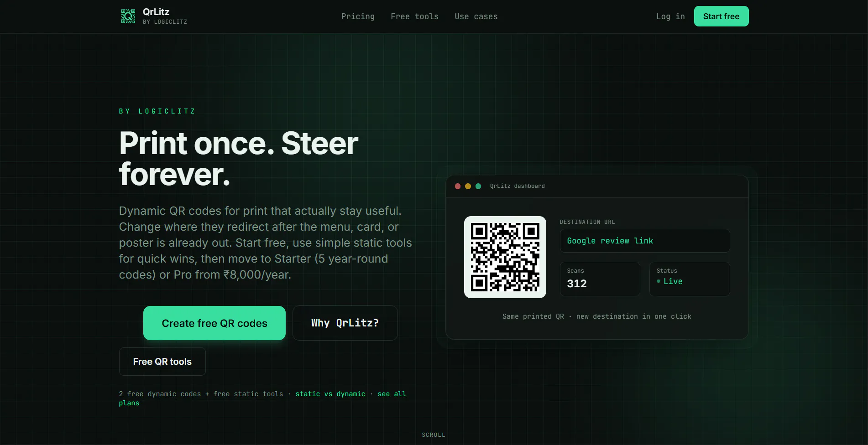Open the Pricing menu item
Image resolution: width=868 pixels, height=445 pixels.
click(x=358, y=16)
